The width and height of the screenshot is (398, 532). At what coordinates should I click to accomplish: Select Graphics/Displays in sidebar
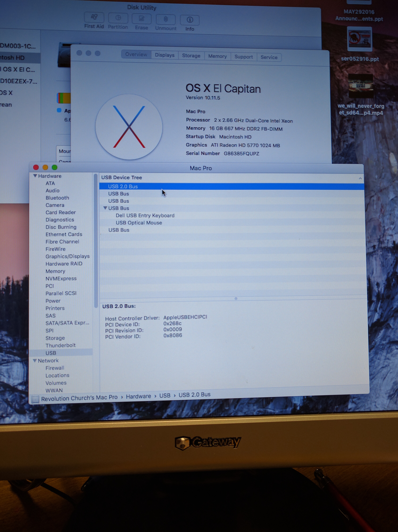(67, 256)
